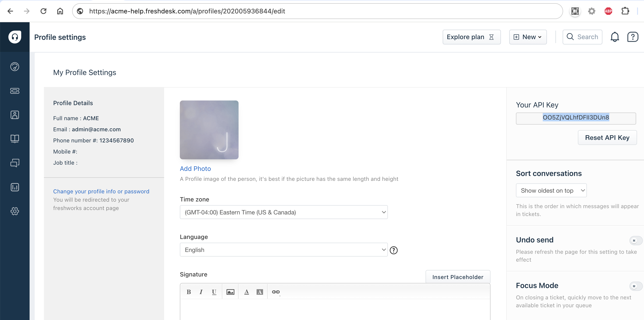Open the Language dropdown set to English

[x=283, y=250]
